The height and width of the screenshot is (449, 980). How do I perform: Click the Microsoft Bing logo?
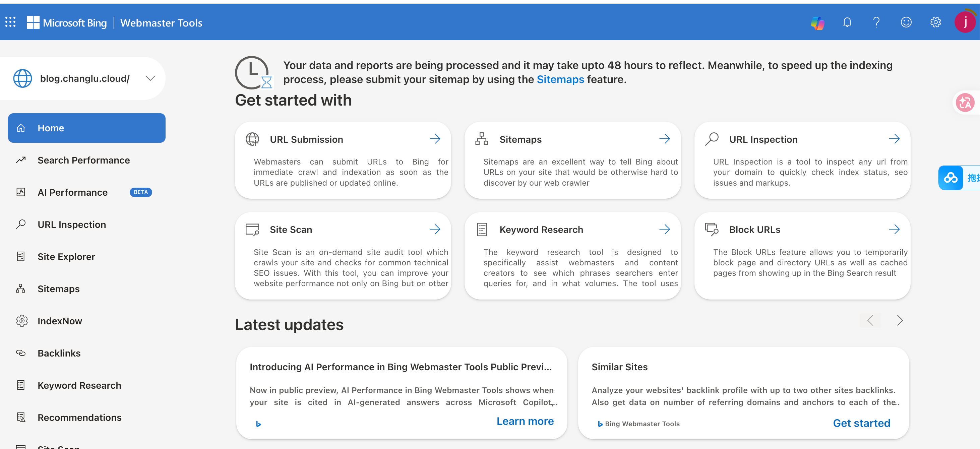point(67,22)
